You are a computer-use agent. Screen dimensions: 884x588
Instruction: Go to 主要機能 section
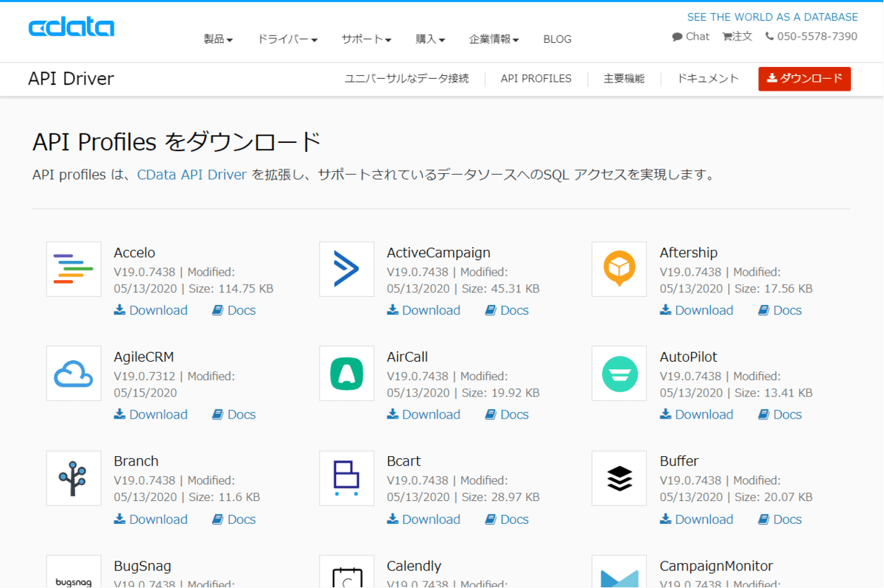point(624,79)
